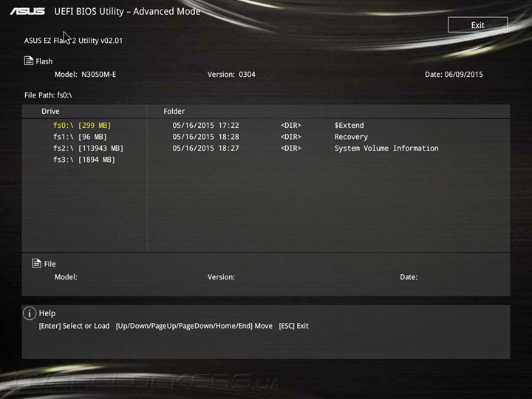Click the Folder column header
This screenshot has width=532, height=399.
pos(174,112)
